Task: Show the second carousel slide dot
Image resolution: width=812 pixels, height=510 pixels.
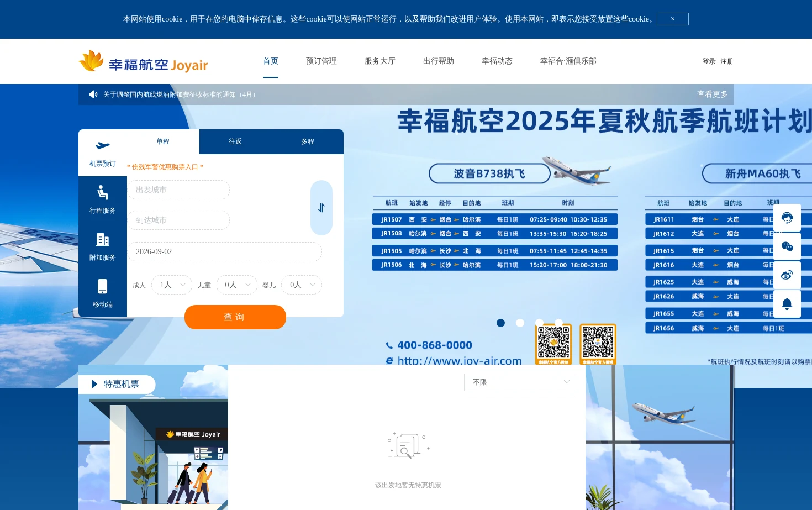Action: coord(520,323)
